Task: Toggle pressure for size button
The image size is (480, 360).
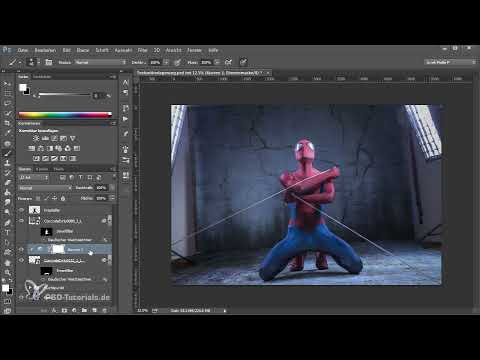Action: 243,62
